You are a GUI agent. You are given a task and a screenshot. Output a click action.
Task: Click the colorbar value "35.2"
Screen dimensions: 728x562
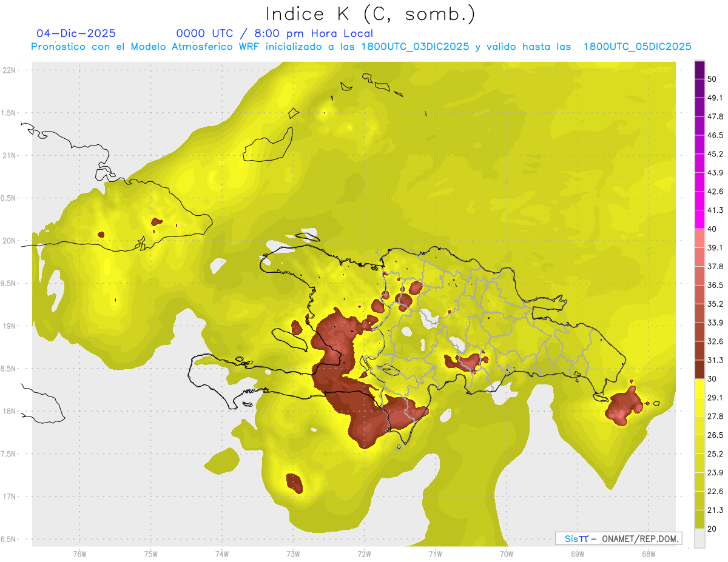(715, 304)
